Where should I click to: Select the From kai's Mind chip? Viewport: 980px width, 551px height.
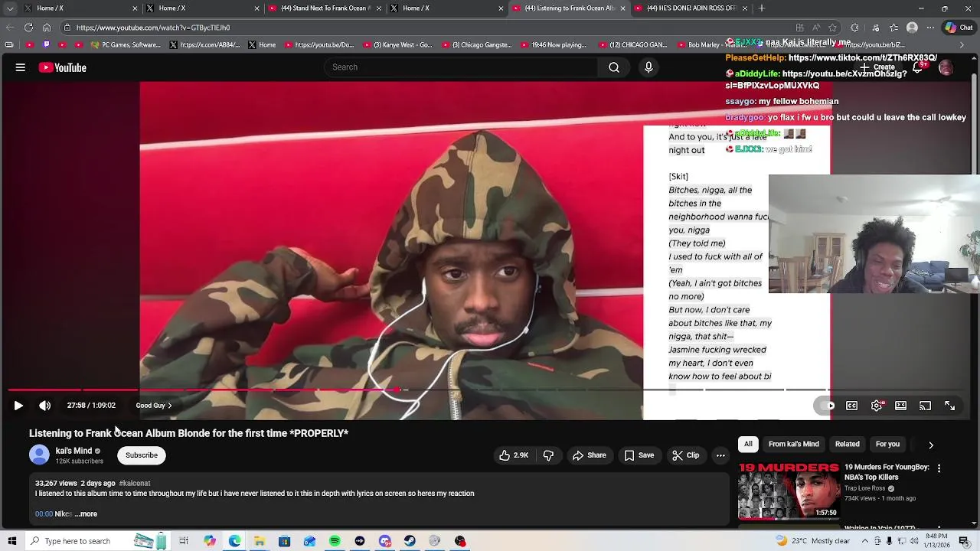(793, 444)
